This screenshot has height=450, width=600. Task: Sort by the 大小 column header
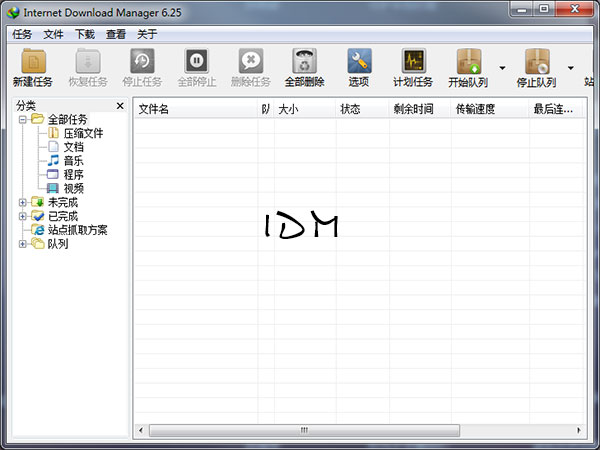pyautogui.click(x=305, y=109)
